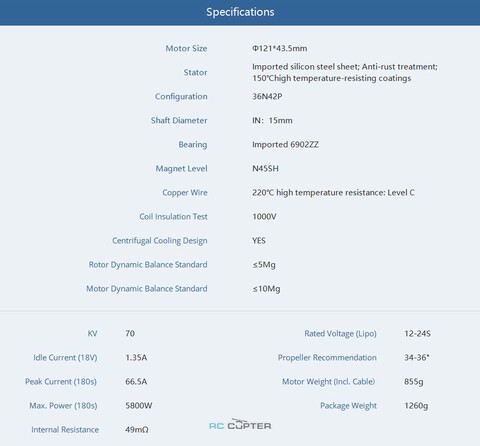Click the Shaft Diameter label
The width and height of the screenshot is (480, 446).
tap(179, 120)
